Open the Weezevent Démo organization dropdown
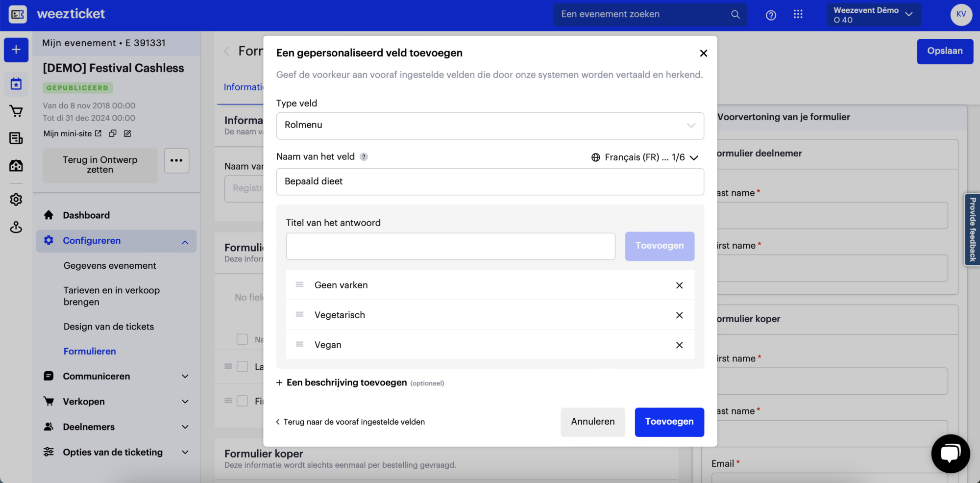The width and height of the screenshot is (980, 483). 873,15
